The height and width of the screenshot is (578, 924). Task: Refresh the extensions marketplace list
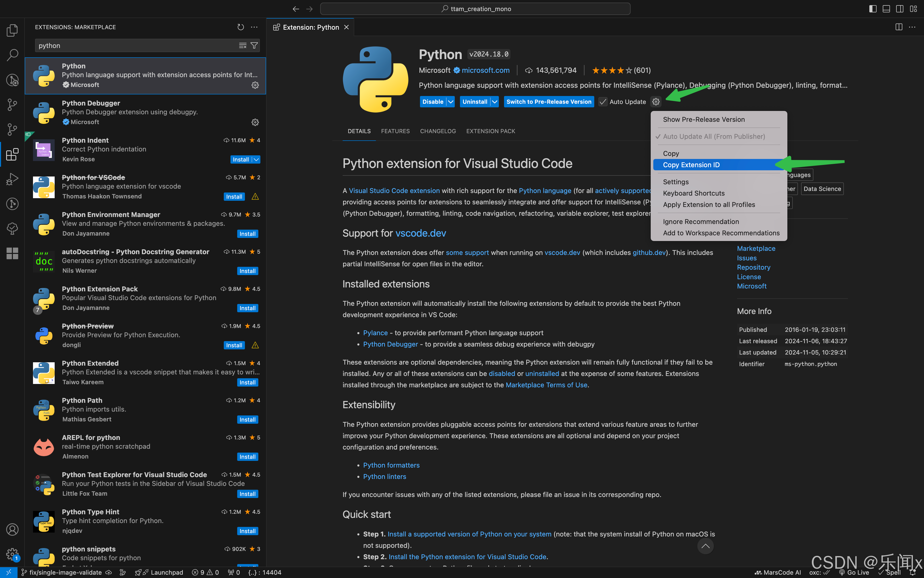pyautogui.click(x=241, y=27)
